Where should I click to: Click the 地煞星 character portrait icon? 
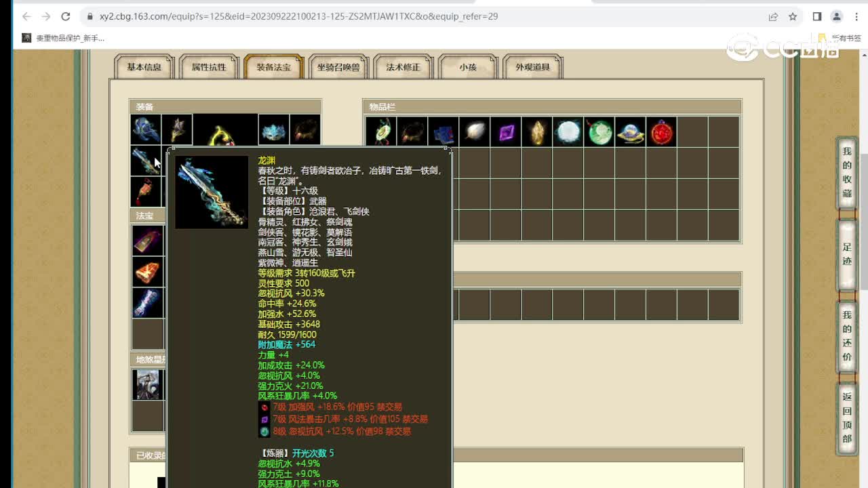pyautogui.click(x=147, y=384)
